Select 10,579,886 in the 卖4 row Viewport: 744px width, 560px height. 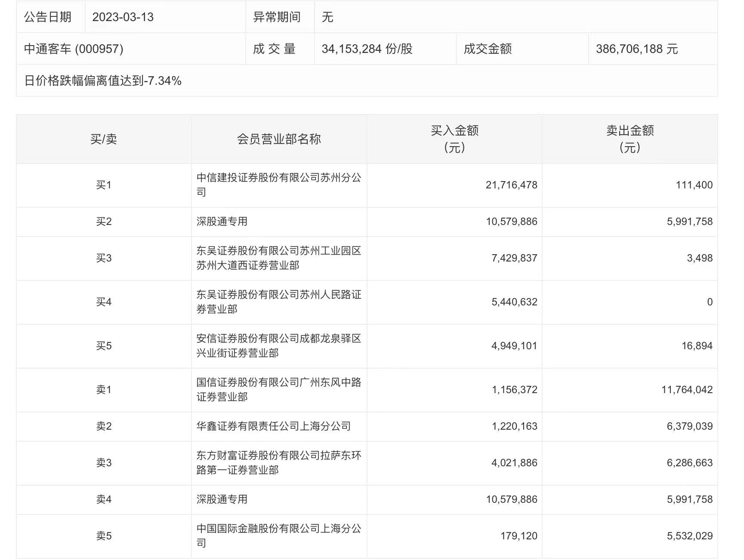pyautogui.click(x=512, y=499)
